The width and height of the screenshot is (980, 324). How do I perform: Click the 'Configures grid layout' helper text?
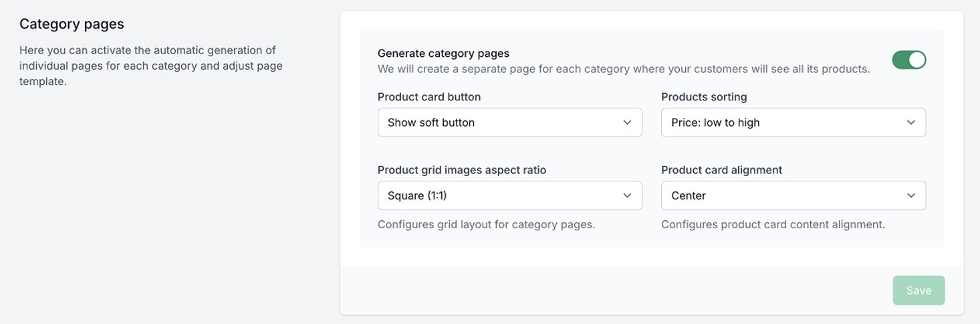click(486, 224)
